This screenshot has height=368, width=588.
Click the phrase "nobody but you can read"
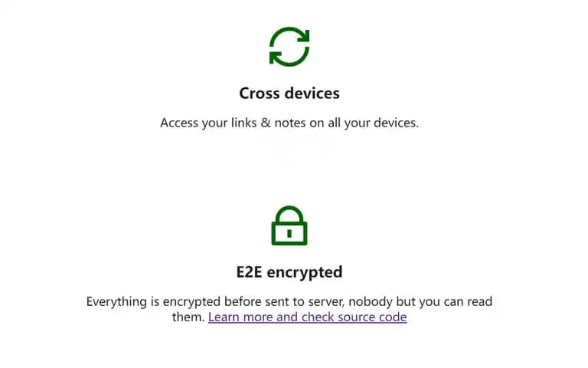(x=420, y=301)
